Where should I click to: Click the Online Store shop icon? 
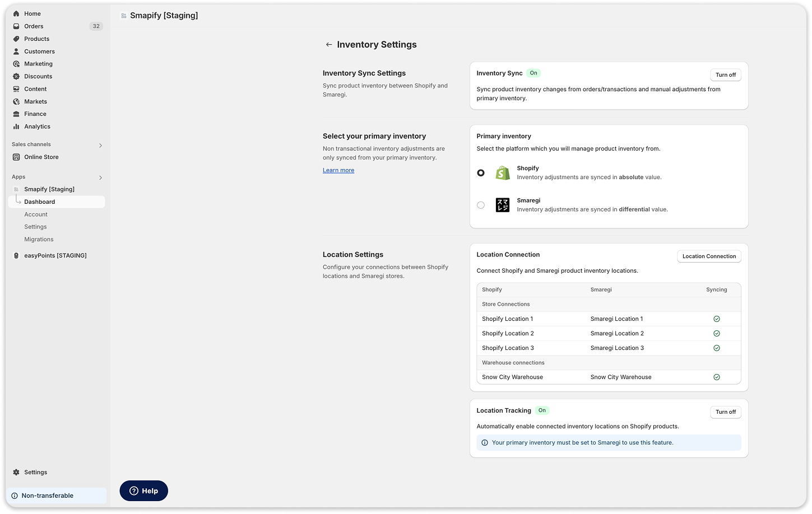tap(16, 157)
